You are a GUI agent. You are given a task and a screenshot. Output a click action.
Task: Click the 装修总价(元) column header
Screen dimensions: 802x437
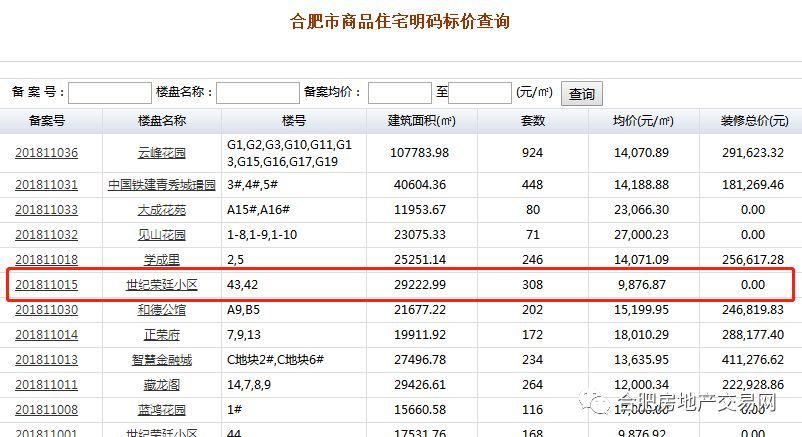point(754,121)
